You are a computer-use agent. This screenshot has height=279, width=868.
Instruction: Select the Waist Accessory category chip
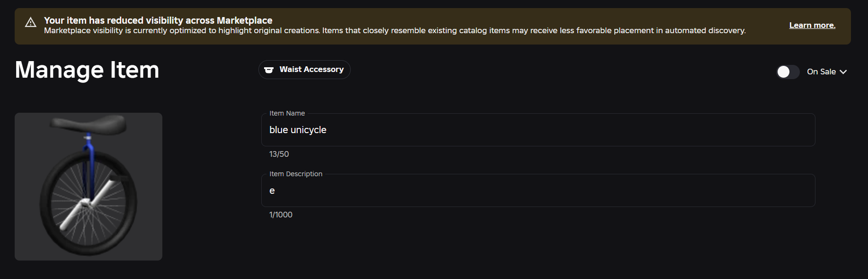[x=304, y=70]
